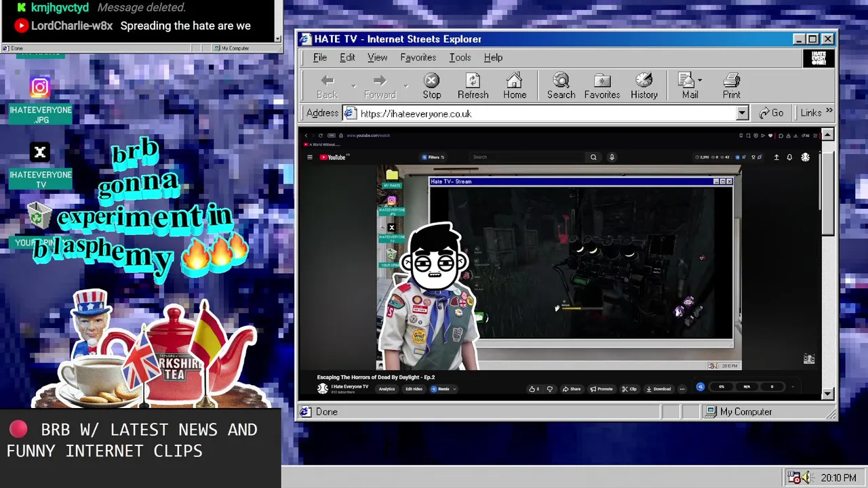Open the Edit menu
Viewport: 868px width, 488px height.
tap(347, 58)
